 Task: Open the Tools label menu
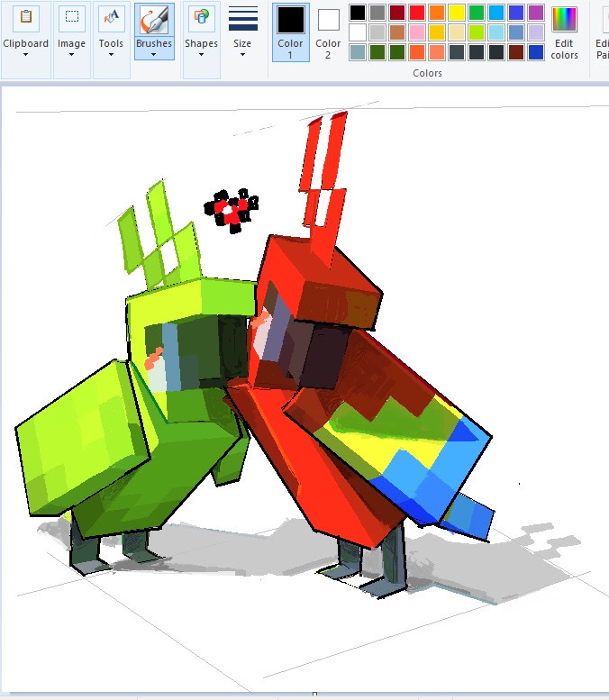(111, 44)
